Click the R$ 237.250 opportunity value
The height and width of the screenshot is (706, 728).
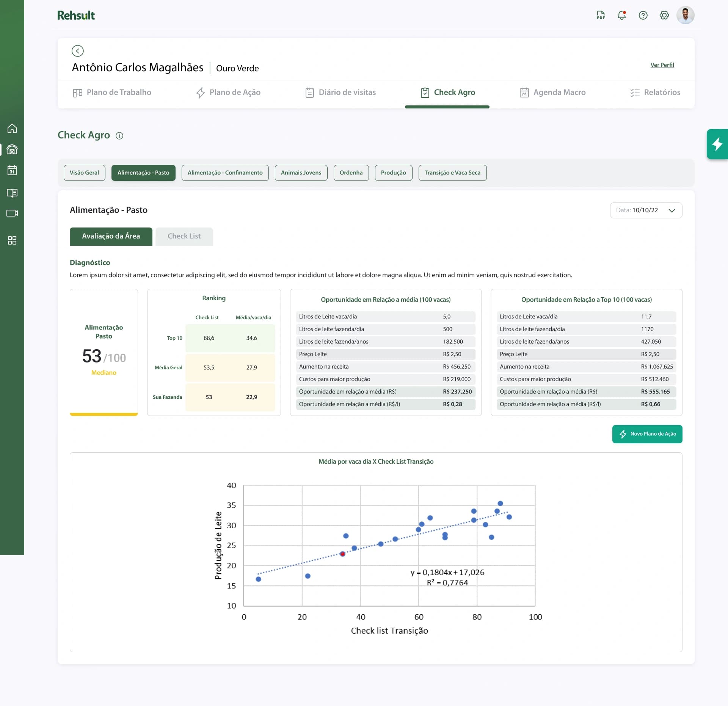(457, 392)
